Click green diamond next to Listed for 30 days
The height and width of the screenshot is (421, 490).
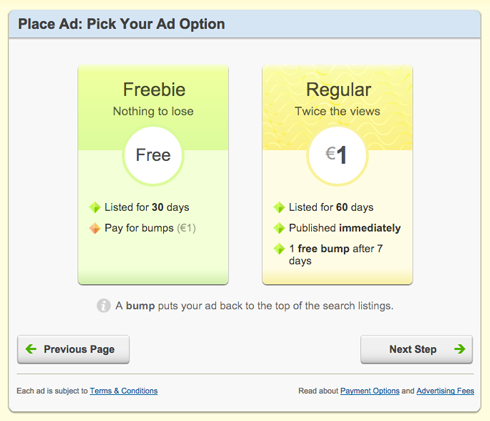tap(95, 207)
